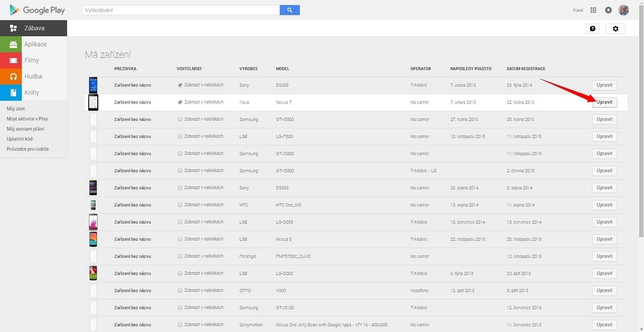Open settings gear button
644x332 pixels.
coord(615,29)
